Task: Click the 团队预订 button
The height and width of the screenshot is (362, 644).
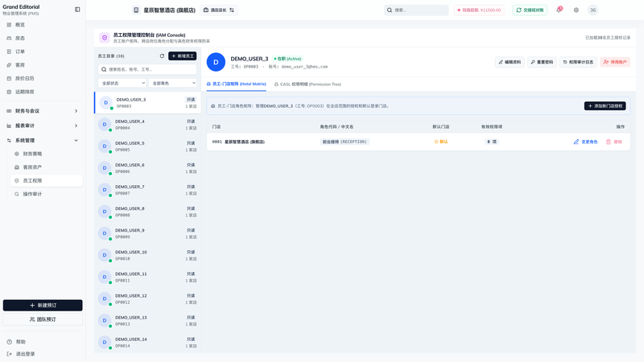Action: (43, 319)
